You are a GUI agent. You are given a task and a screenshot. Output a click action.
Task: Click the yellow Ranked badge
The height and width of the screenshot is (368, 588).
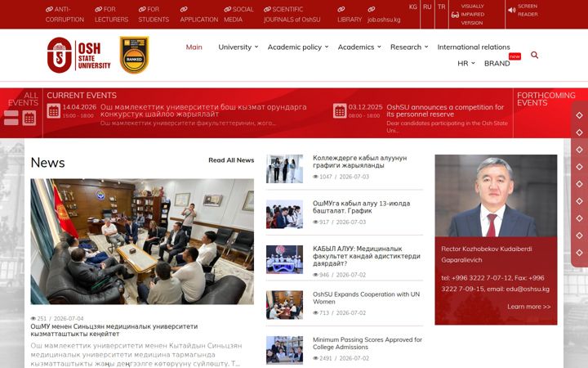point(134,55)
